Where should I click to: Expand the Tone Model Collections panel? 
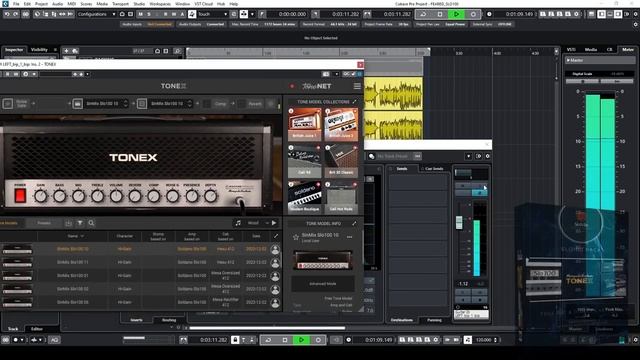tap(354, 102)
